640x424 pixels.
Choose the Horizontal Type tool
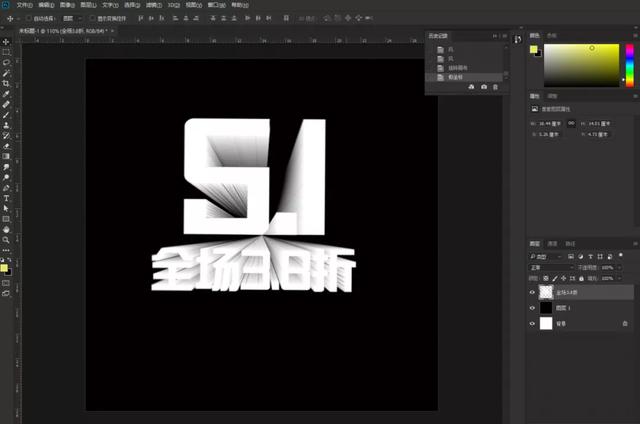coord(6,198)
